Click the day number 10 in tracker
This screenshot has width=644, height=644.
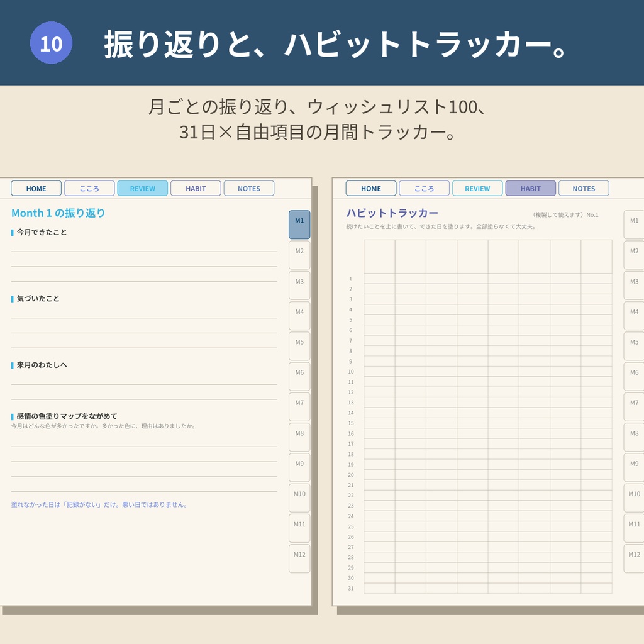click(351, 372)
